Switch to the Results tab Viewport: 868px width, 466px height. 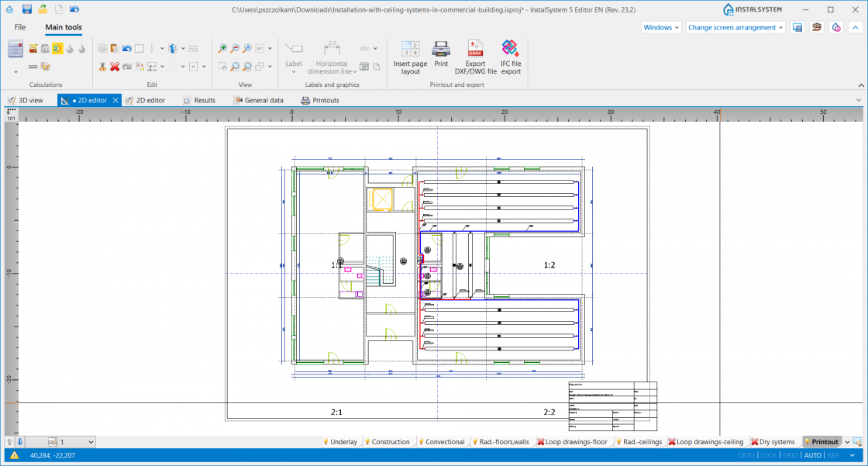[x=198, y=100]
